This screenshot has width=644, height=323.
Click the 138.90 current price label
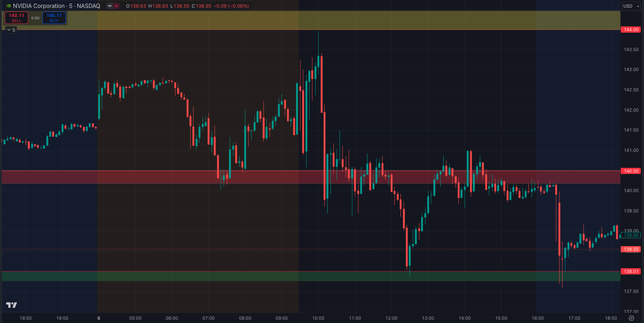[x=630, y=235]
